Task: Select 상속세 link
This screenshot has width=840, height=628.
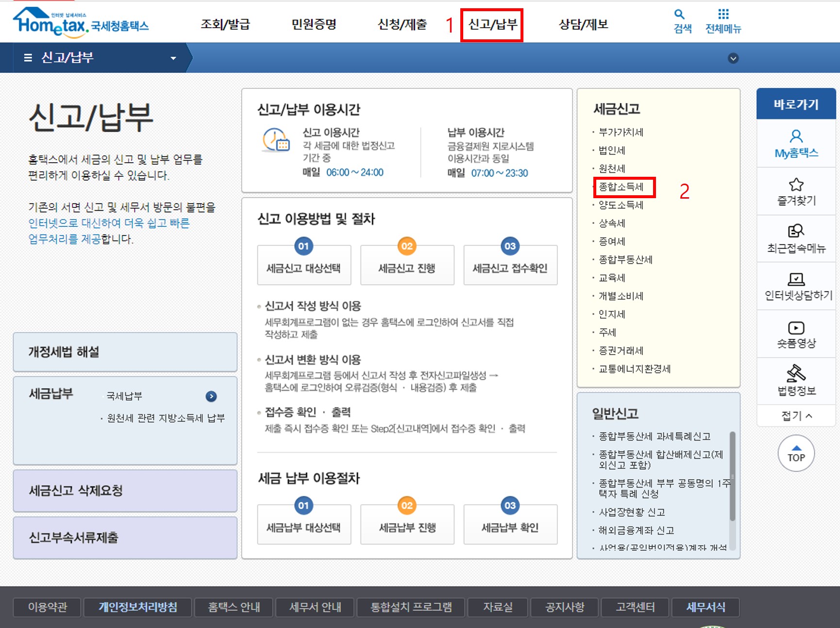Action: click(x=612, y=223)
